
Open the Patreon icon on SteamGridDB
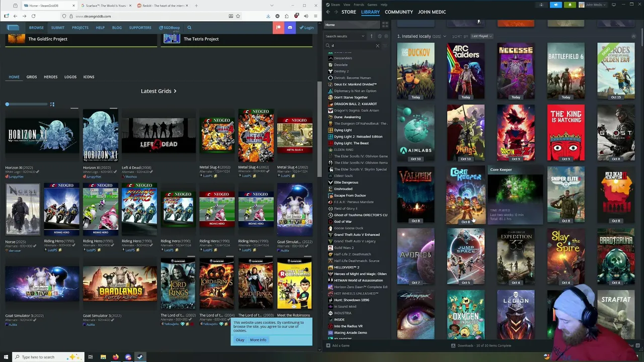click(x=278, y=28)
